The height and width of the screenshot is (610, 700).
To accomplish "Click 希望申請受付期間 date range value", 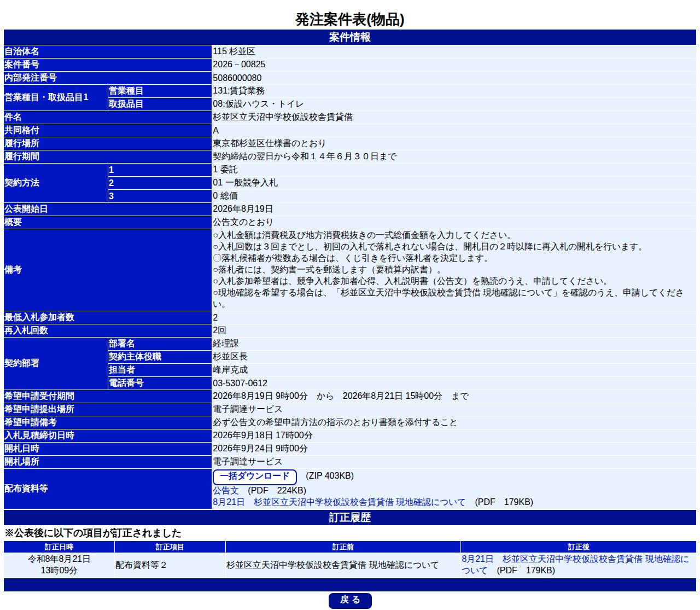I will 341,396.
